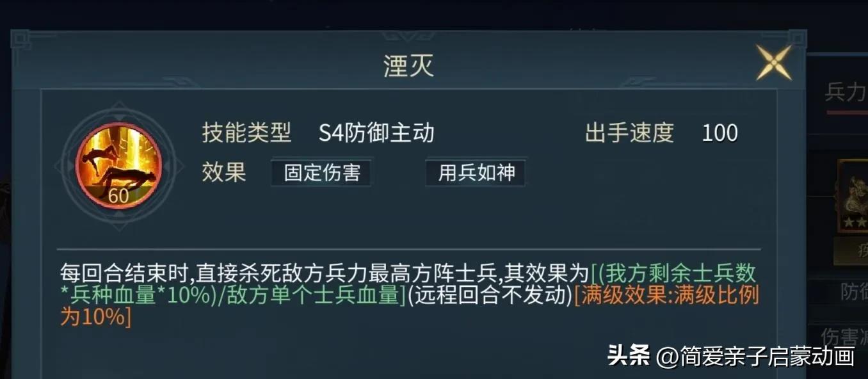Click the 出手速度 value 100

click(721, 133)
